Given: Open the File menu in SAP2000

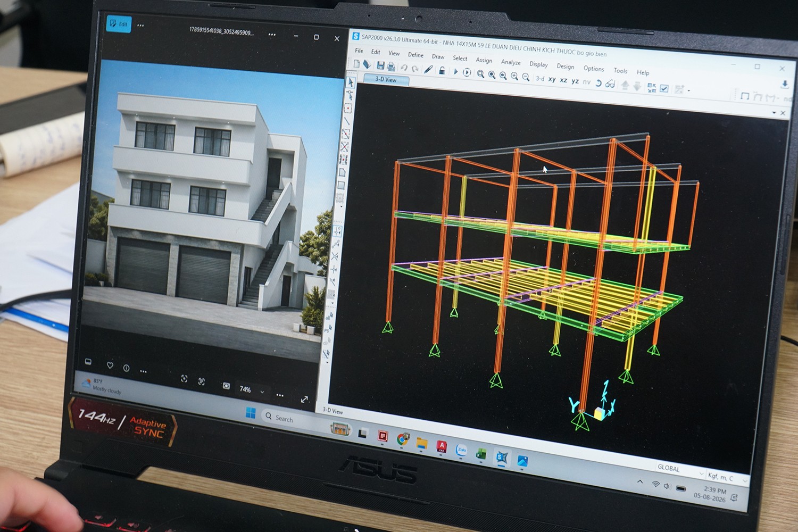Looking at the screenshot, I should pyautogui.click(x=359, y=51).
